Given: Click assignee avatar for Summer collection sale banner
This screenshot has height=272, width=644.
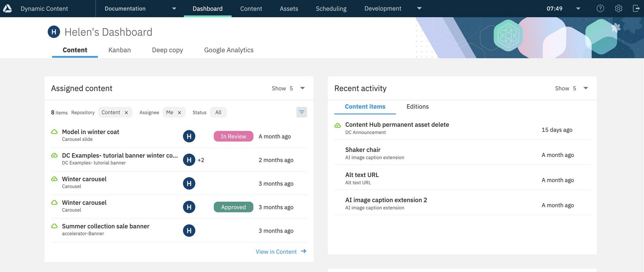Looking at the screenshot, I should (189, 230).
